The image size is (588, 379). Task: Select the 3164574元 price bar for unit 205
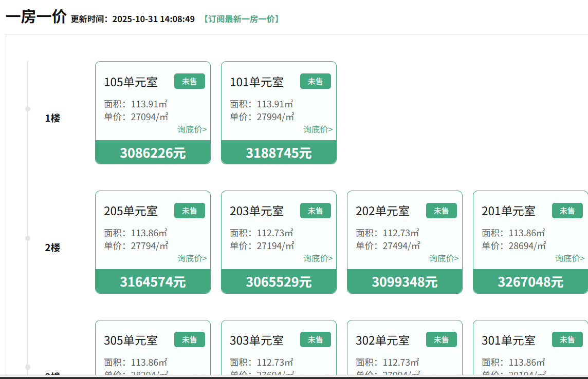pos(153,281)
